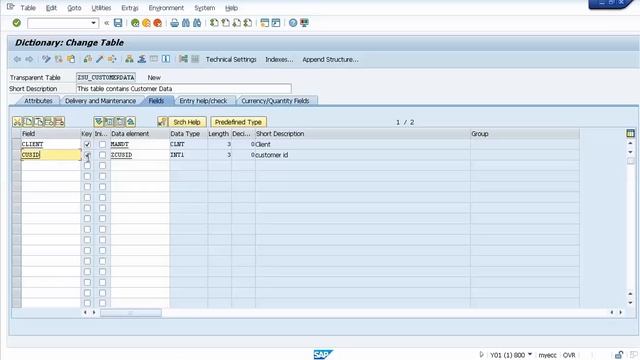The width and height of the screenshot is (640, 360).
Task: Click the First Page icon
Action: coord(214,23)
